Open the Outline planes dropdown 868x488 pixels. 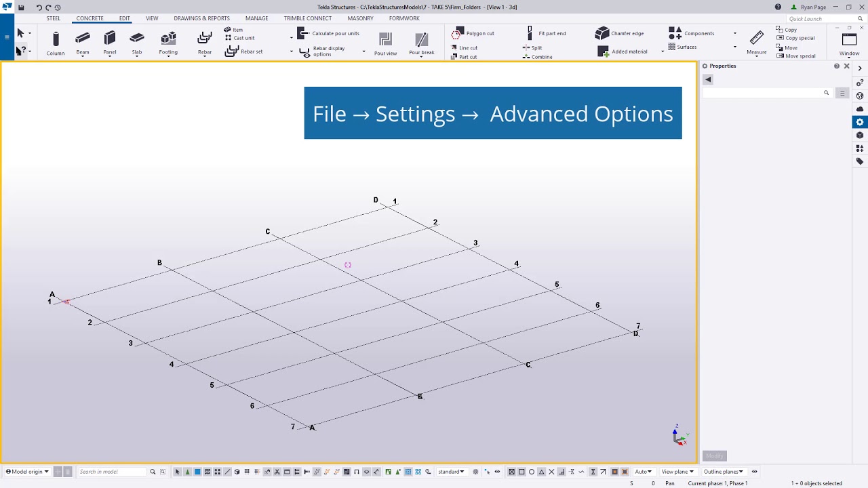click(724, 472)
